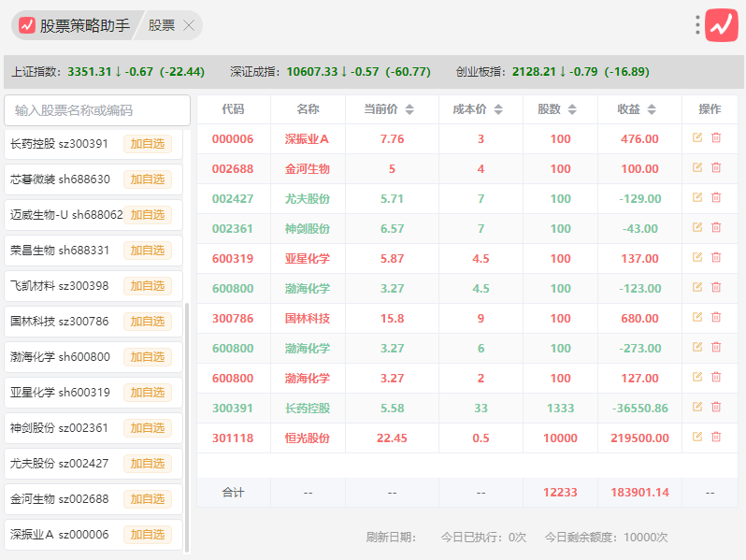Delete 渤海化学 row with cost 2
The image size is (746, 560).
coord(716,378)
